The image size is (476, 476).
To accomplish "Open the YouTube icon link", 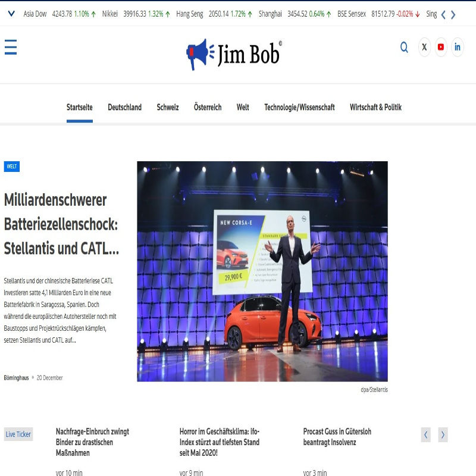I will (x=441, y=47).
